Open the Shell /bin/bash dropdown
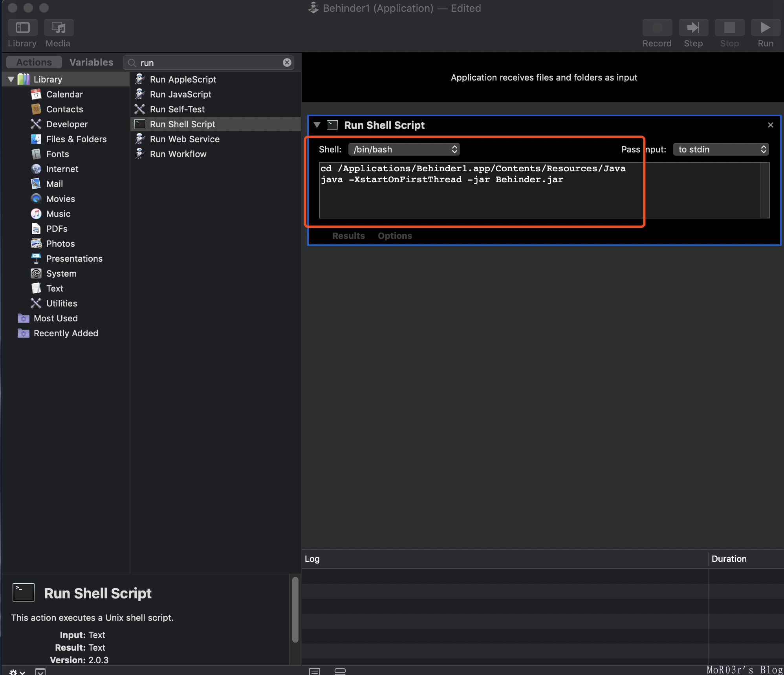The image size is (784, 675). coord(404,149)
